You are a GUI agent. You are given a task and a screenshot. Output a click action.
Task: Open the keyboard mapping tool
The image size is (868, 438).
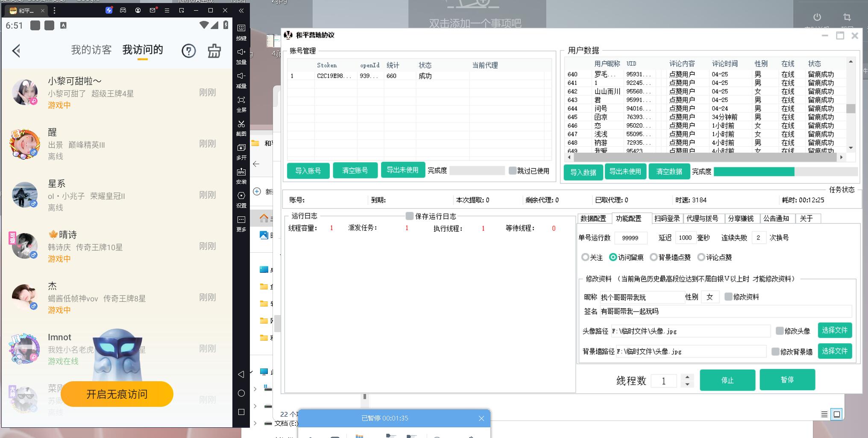(241, 29)
